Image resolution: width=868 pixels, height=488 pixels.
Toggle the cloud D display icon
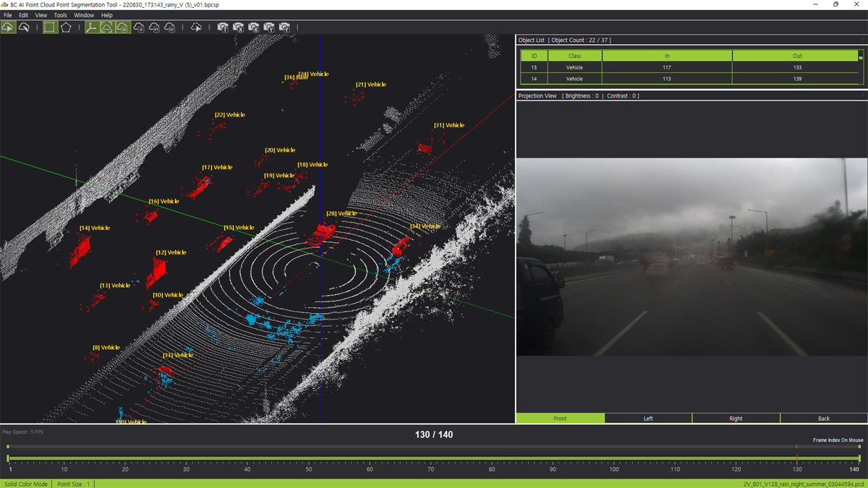pos(139,27)
